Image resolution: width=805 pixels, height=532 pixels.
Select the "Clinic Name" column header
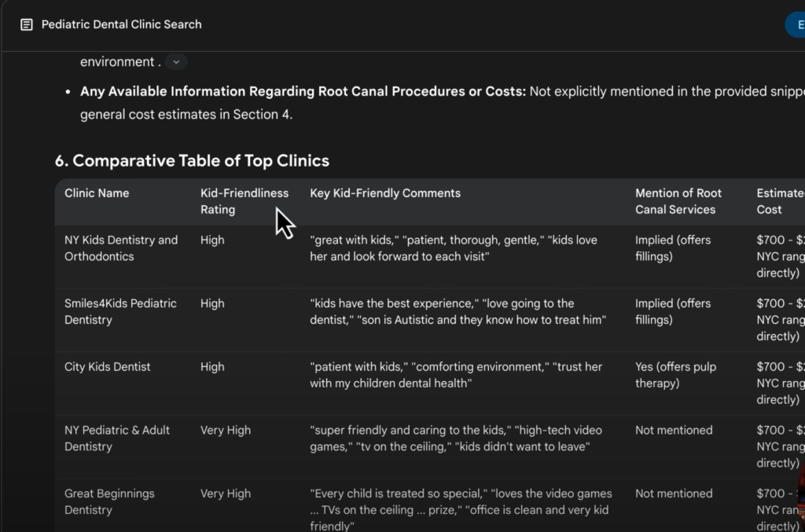coord(97,193)
